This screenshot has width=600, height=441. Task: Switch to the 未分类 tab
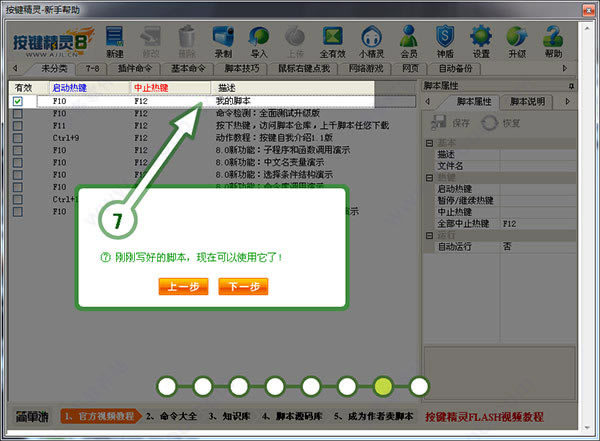[54, 69]
